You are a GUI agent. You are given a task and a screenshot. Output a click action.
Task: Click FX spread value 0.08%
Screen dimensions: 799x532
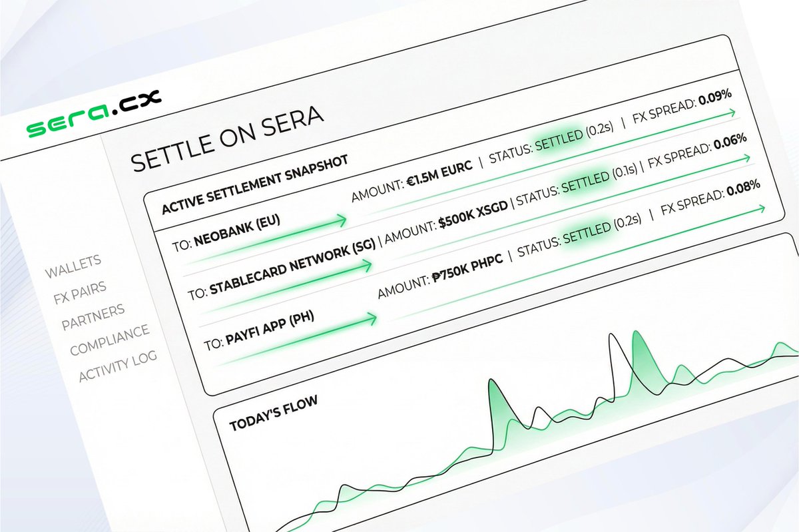coord(744,188)
